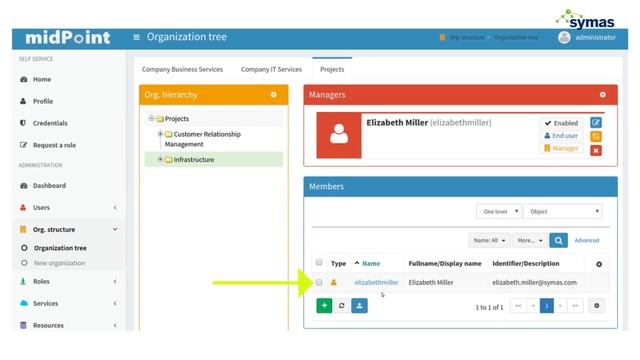Image resolution: width=640 pixels, height=360 pixels.
Task: Click the midPoint logo
Action: tap(68, 38)
